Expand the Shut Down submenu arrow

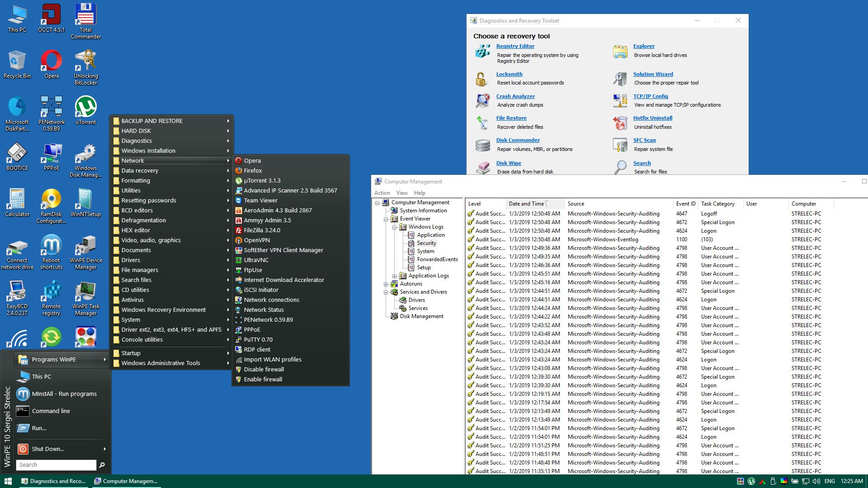click(x=104, y=449)
